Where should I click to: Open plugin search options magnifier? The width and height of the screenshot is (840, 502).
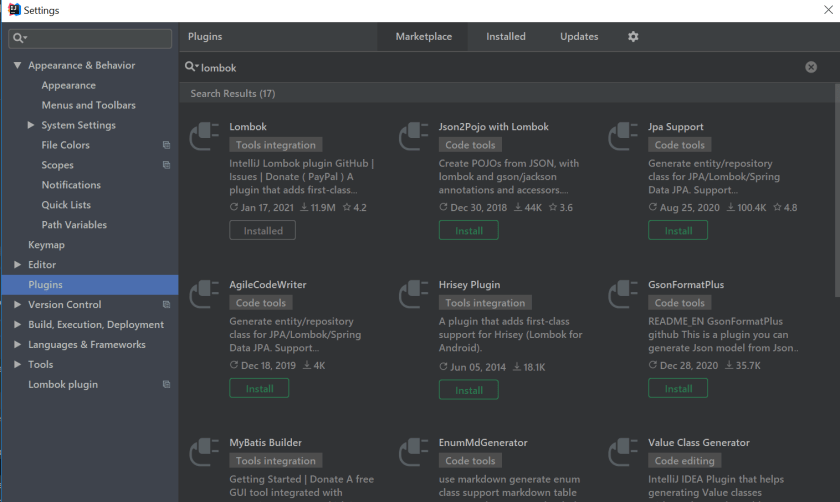[x=191, y=67]
